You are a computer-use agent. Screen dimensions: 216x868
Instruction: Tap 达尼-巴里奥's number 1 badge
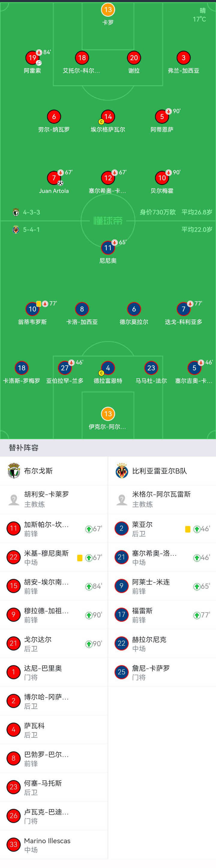(13, 672)
